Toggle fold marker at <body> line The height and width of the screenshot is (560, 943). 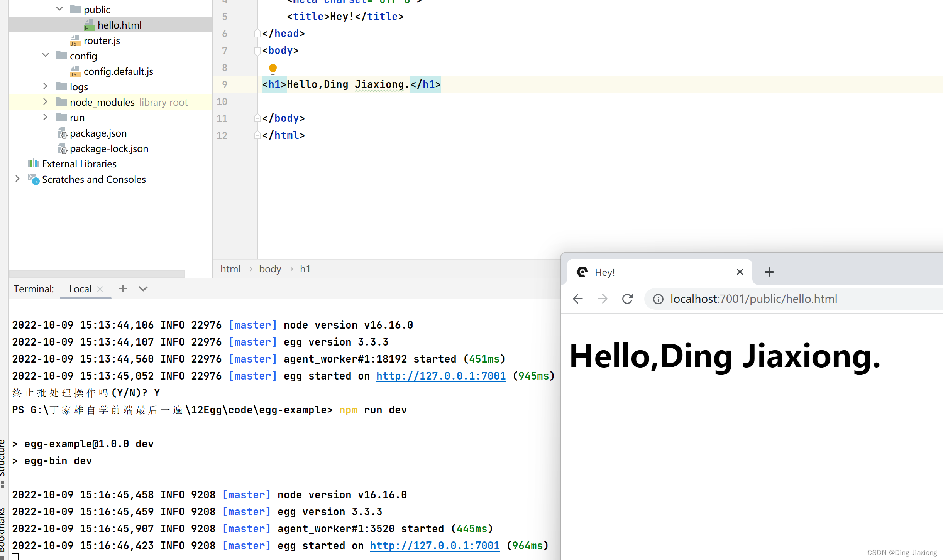click(x=257, y=51)
